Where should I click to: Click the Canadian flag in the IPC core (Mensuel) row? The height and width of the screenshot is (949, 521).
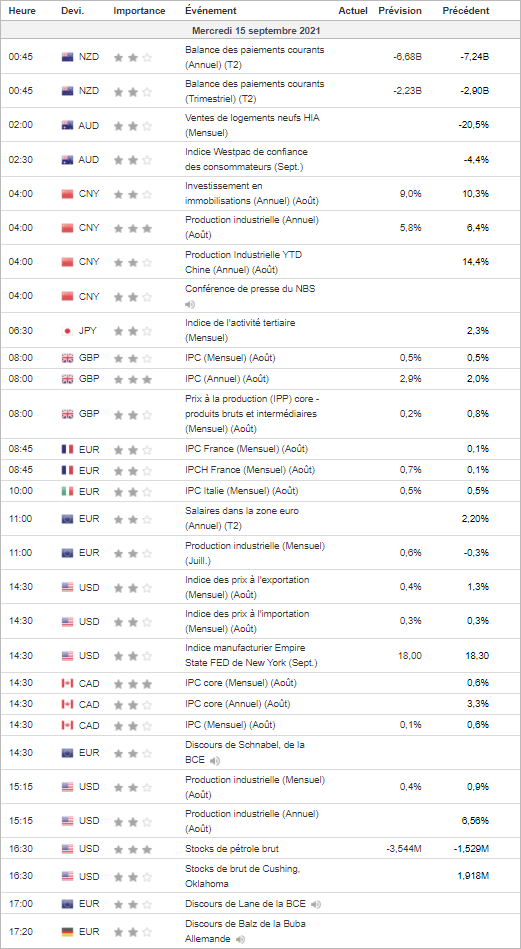pyautogui.click(x=68, y=683)
